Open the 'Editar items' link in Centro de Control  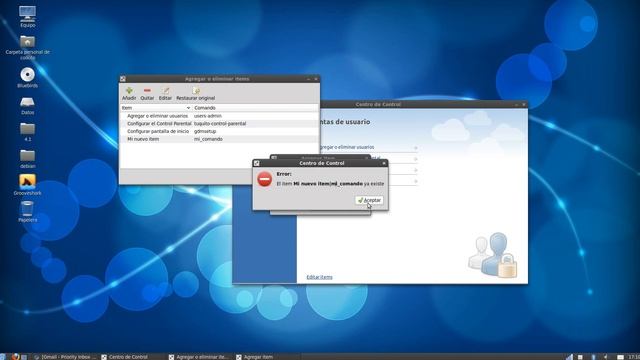(319, 277)
